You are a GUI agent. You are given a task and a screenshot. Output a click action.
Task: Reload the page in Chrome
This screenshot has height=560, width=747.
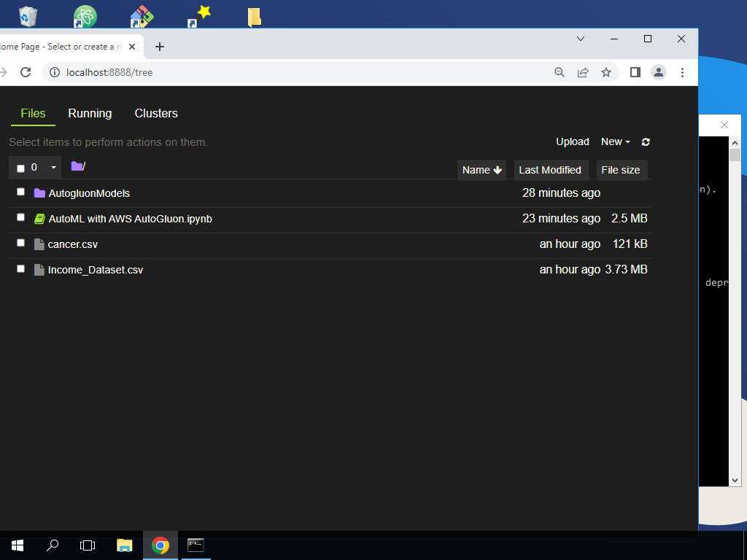26,72
